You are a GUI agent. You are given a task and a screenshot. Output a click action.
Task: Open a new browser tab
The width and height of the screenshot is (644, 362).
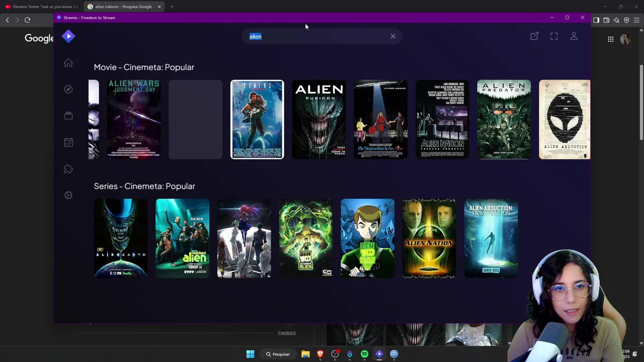[172, 7]
